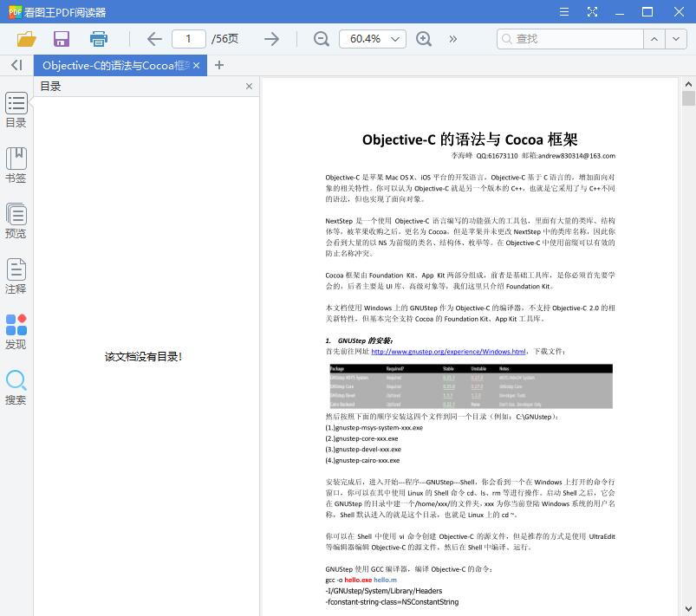Open the hamburger menu in the title bar
Screen dimensions: 696x616
pyautogui.click(x=563, y=11)
